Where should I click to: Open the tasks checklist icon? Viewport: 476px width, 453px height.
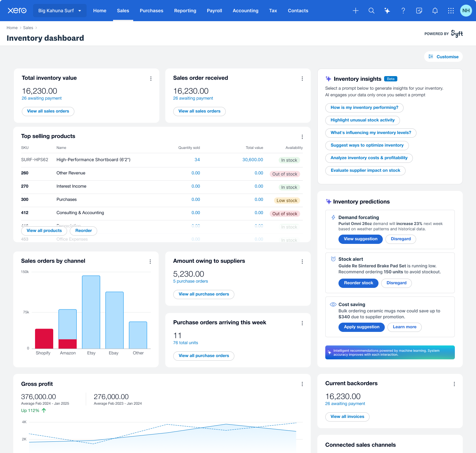pos(419,11)
